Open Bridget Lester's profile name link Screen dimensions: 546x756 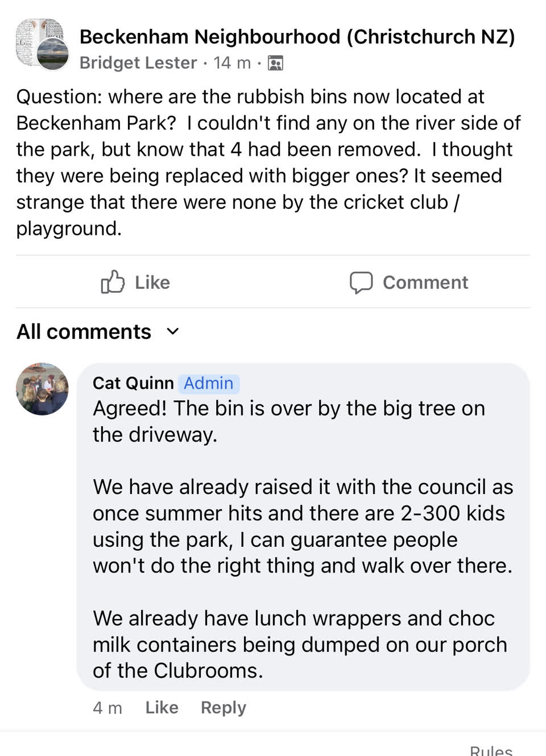[x=138, y=63]
